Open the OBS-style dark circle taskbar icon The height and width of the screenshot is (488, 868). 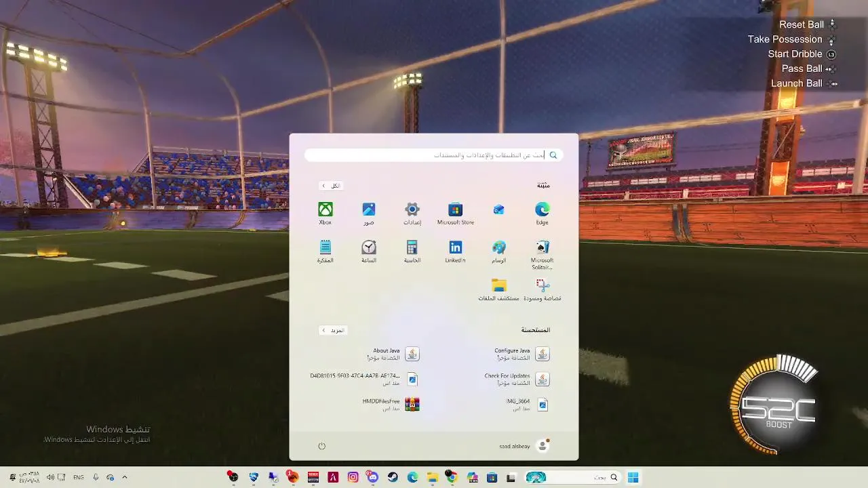[x=233, y=477]
